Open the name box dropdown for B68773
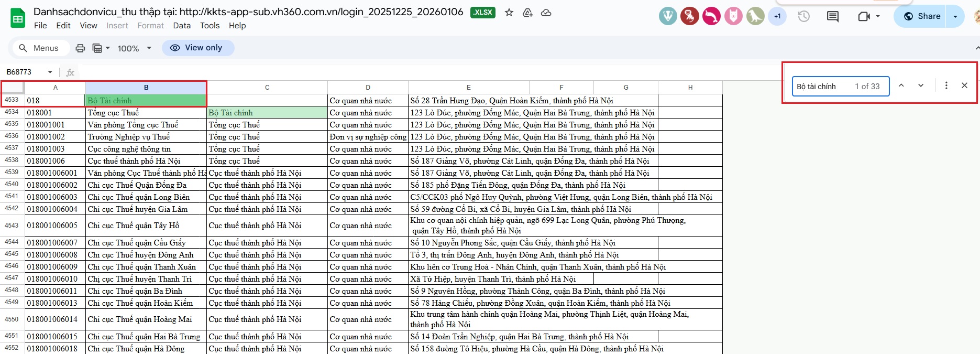 point(50,72)
